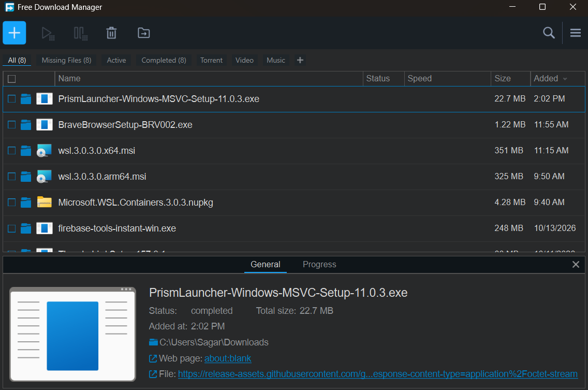Open the search magnifier

tap(549, 33)
